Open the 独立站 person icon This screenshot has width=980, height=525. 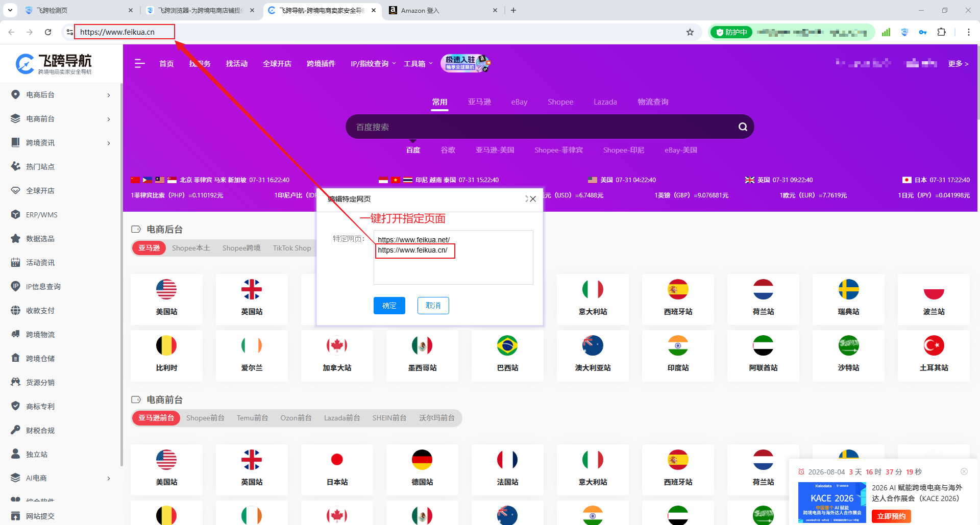coord(16,454)
